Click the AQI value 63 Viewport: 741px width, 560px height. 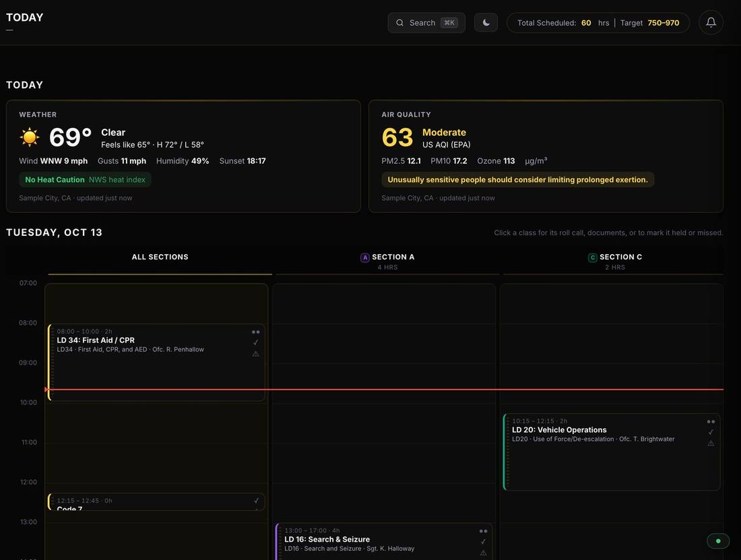click(397, 137)
